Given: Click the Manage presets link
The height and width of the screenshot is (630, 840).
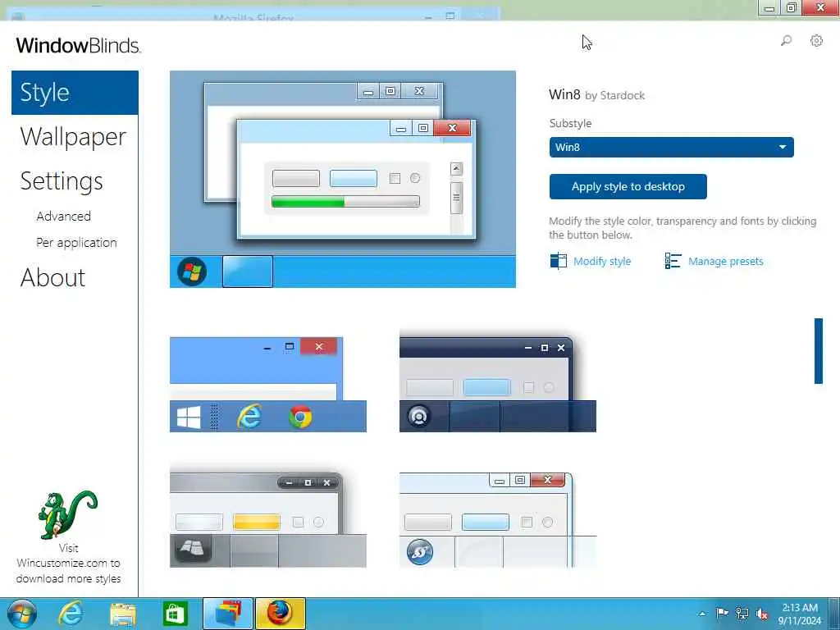Looking at the screenshot, I should [725, 262].
